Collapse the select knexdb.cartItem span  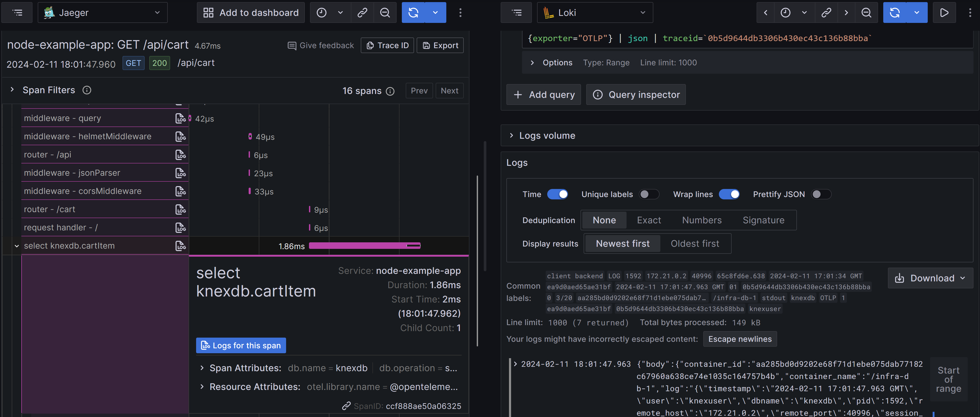pyautogui.click(x=16, y=246)
